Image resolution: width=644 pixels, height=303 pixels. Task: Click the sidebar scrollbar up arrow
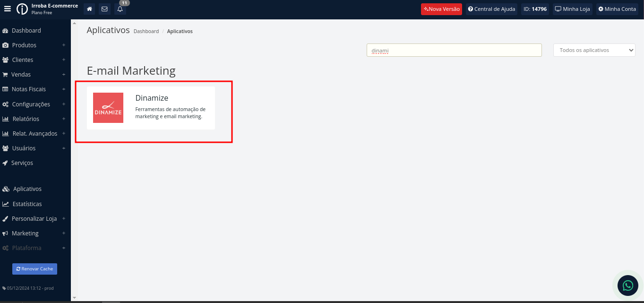coord(74,23)
